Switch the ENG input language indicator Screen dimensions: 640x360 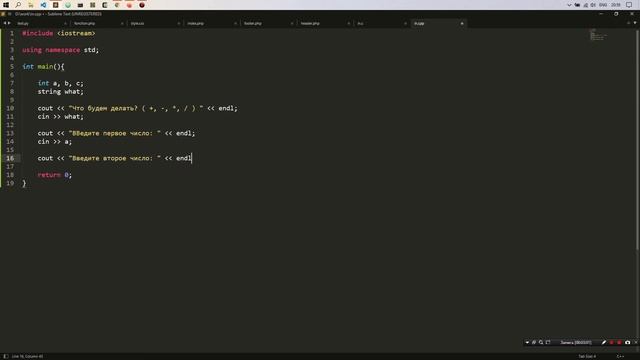click(603, 5)
